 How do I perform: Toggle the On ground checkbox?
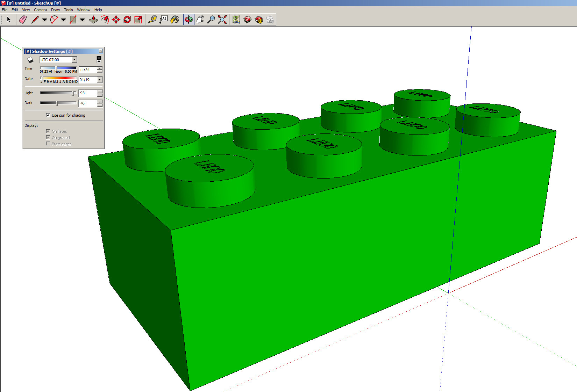point(48,137)
